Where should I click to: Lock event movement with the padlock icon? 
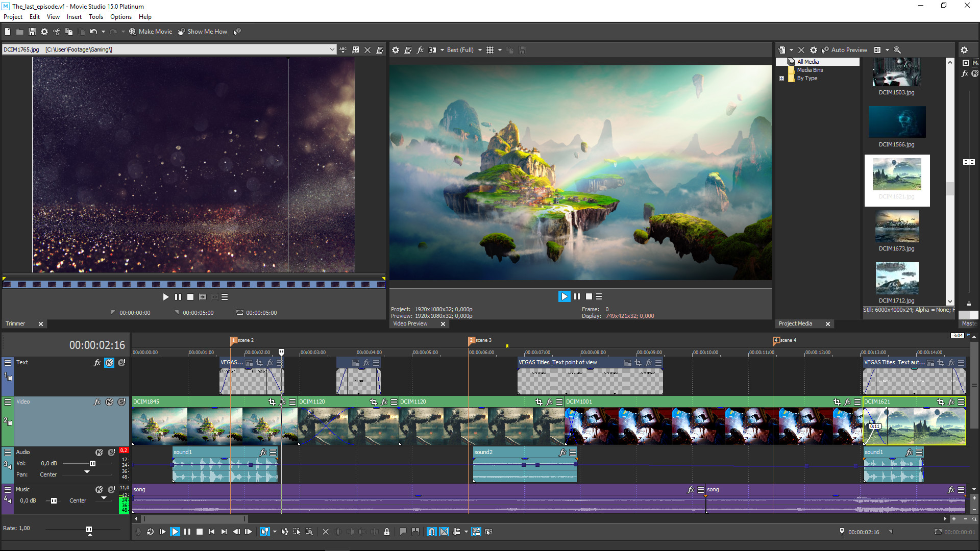[x=387, y=532]
